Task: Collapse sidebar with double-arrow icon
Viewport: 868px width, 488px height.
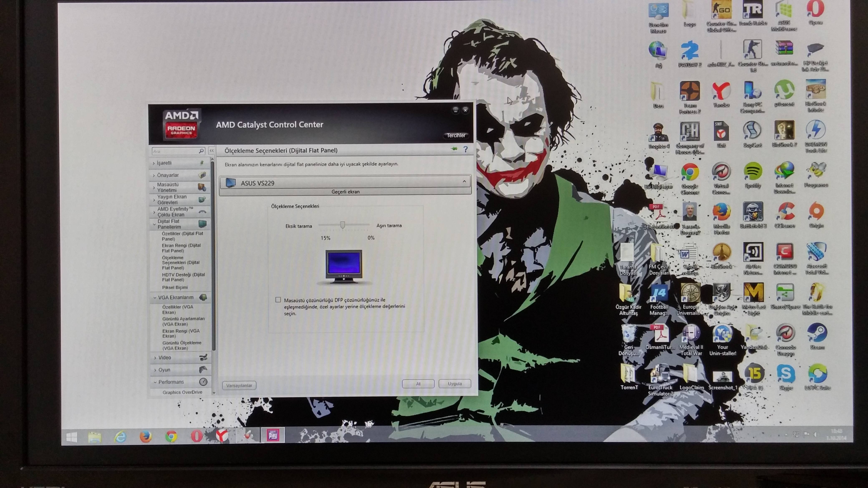Action: [x=212, y=151]
